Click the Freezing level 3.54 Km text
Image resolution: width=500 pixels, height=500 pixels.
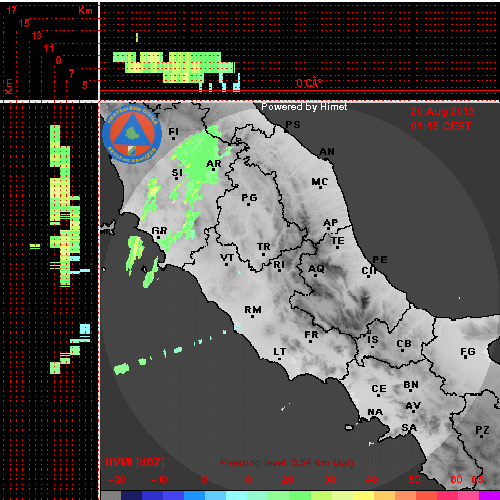pos(287,463)
